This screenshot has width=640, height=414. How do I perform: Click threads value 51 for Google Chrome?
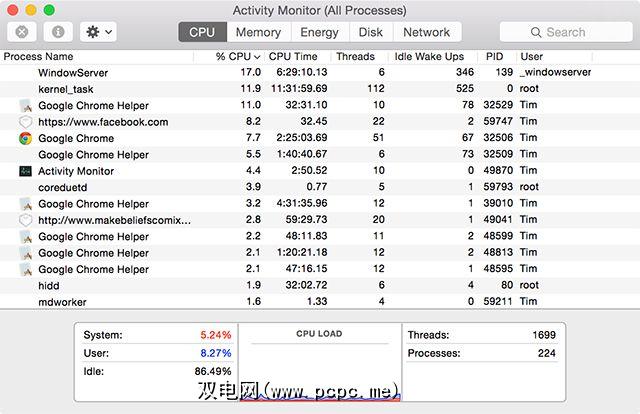(378, 138)
